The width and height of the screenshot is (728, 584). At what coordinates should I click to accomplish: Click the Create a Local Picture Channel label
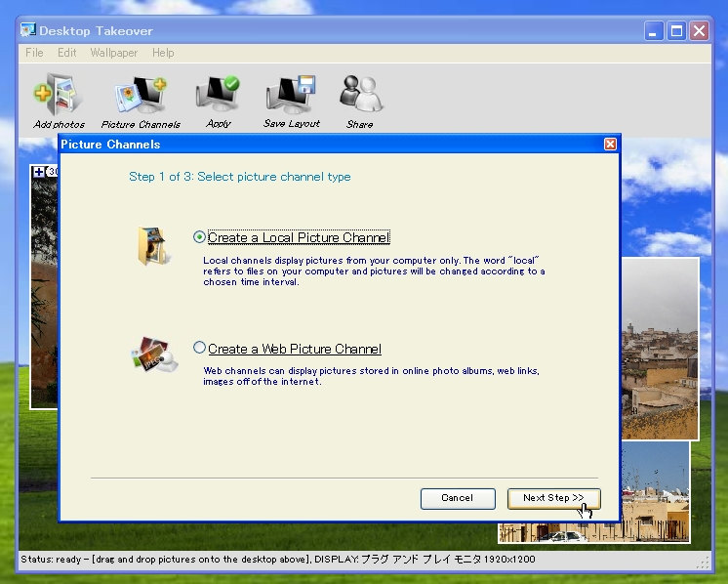[x=299, y=237]
